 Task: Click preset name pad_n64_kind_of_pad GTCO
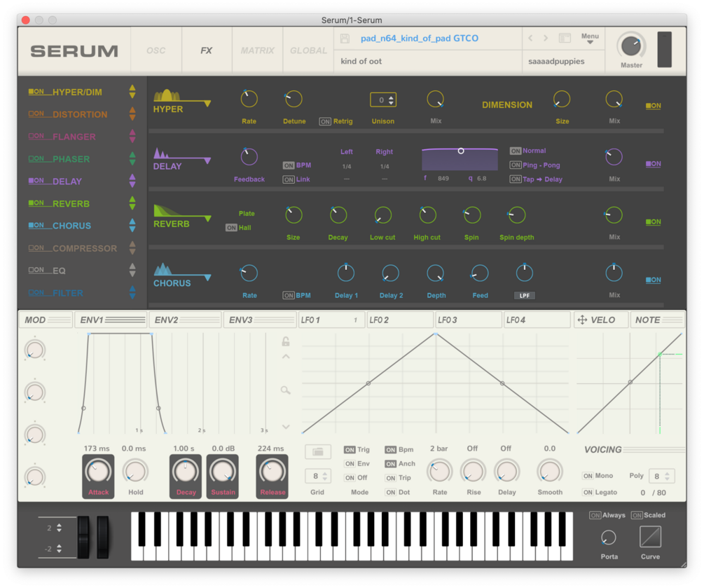(x=420, y=38)
